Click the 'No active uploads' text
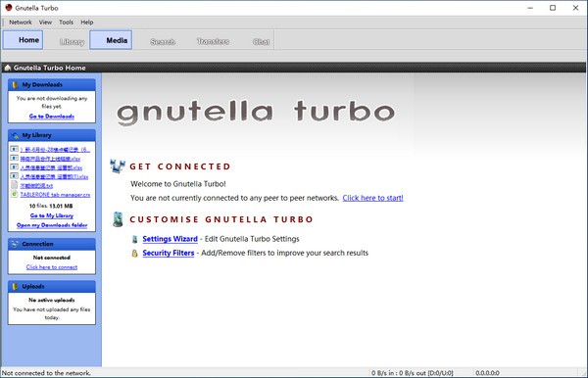This screenshot has height=378, width=588. 52,300
